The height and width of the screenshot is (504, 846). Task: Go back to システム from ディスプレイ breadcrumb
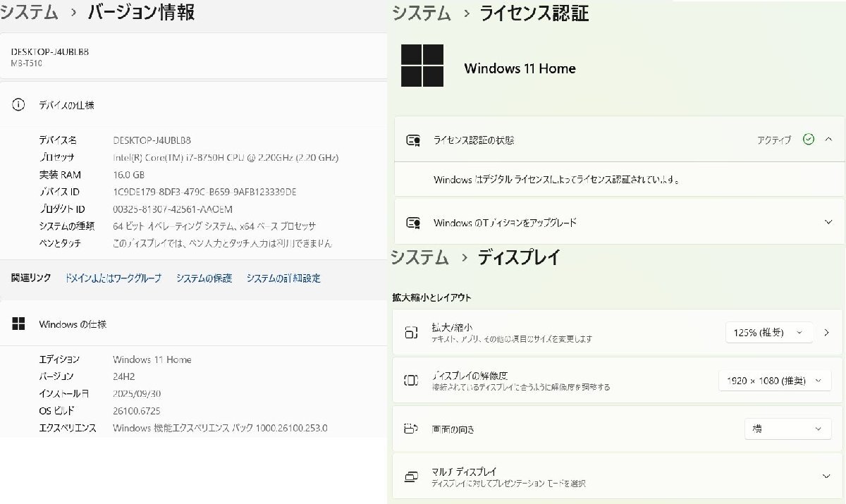click(x=420, y=257)
